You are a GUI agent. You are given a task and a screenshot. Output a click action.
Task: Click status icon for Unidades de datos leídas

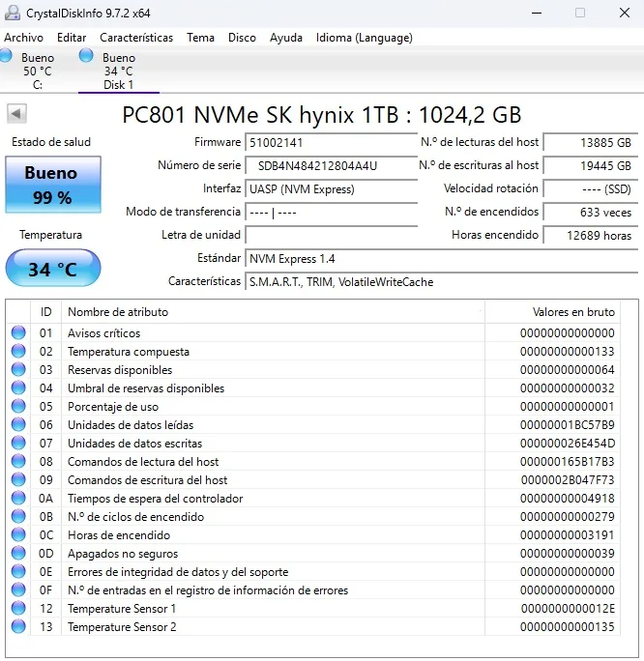(18, 424)
